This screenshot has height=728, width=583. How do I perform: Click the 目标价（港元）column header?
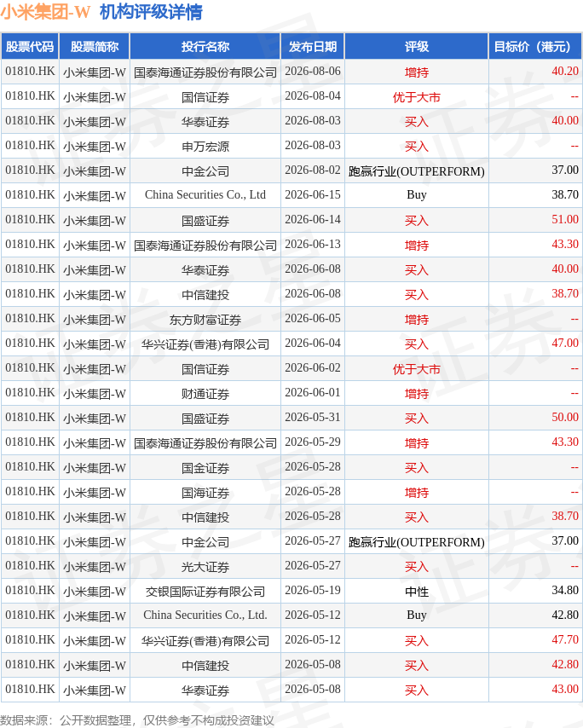(535, 46)
